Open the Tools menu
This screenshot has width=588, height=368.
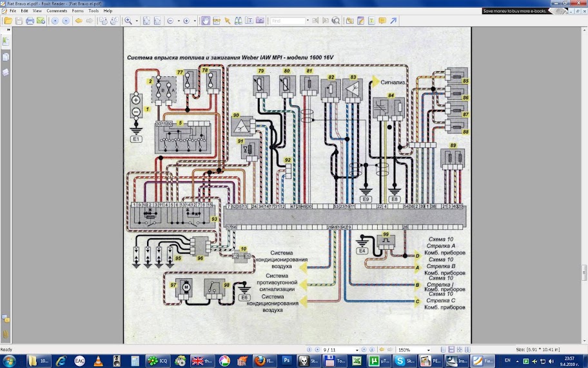point(94,11)
